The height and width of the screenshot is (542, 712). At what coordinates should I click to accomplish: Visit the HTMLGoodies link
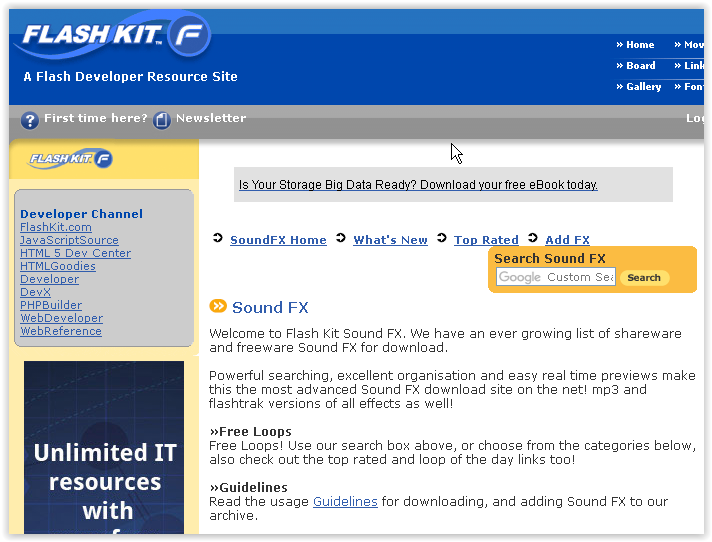58,266
